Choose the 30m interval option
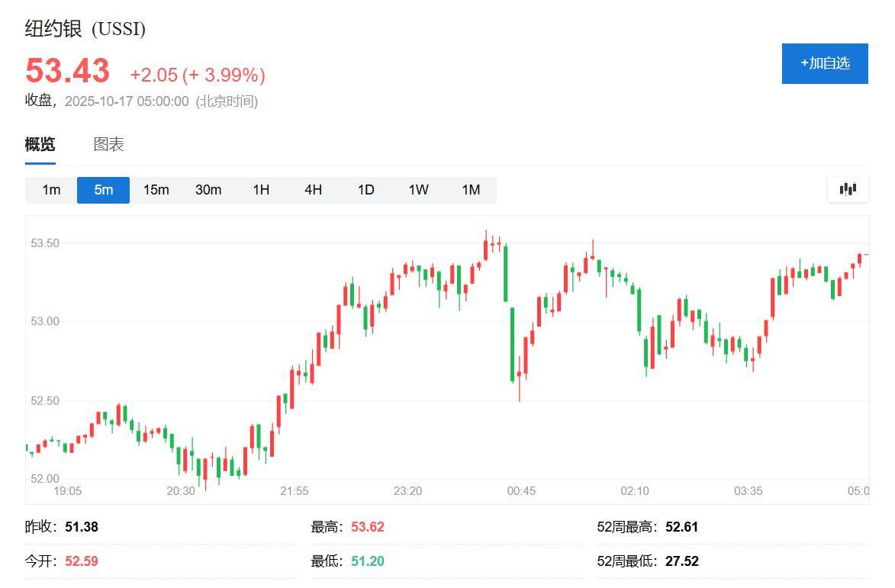Screen dimensions: 895x588 208,190
